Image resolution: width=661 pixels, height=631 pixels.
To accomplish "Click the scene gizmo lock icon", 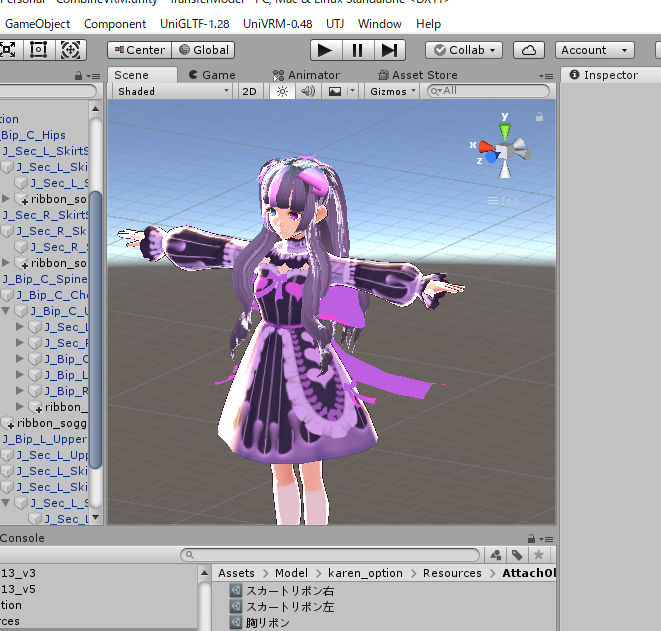I will coord(539,117).
